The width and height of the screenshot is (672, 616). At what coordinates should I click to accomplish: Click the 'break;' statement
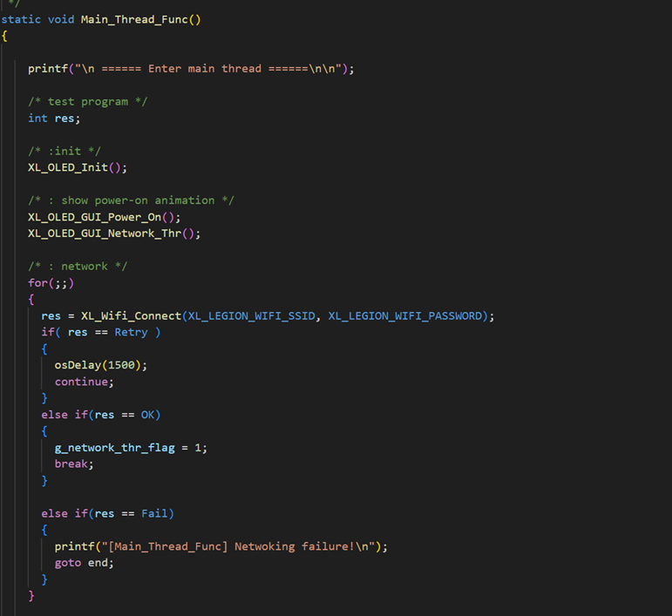(74, 464)
